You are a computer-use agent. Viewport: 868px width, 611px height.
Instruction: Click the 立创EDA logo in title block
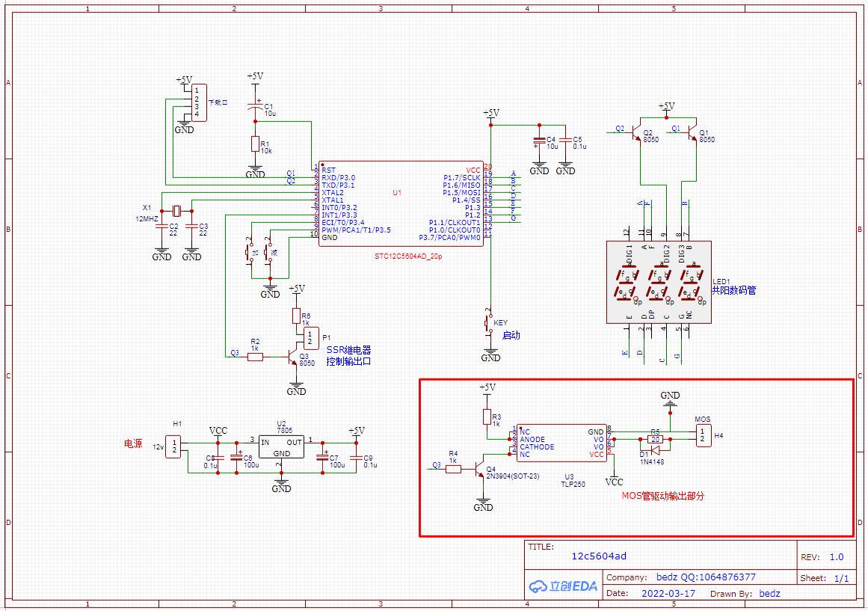pyautogui.click(x=564, y=586)
